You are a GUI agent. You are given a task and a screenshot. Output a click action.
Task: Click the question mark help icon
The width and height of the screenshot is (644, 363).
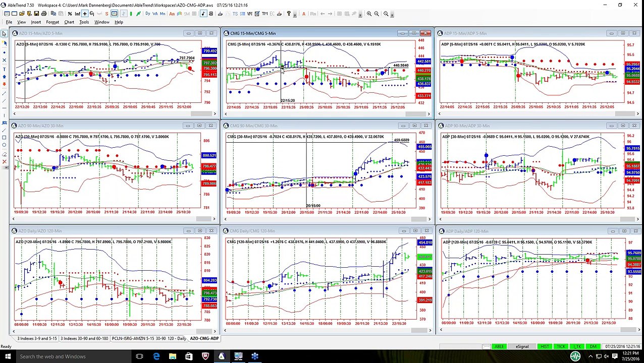click(289, 14)
